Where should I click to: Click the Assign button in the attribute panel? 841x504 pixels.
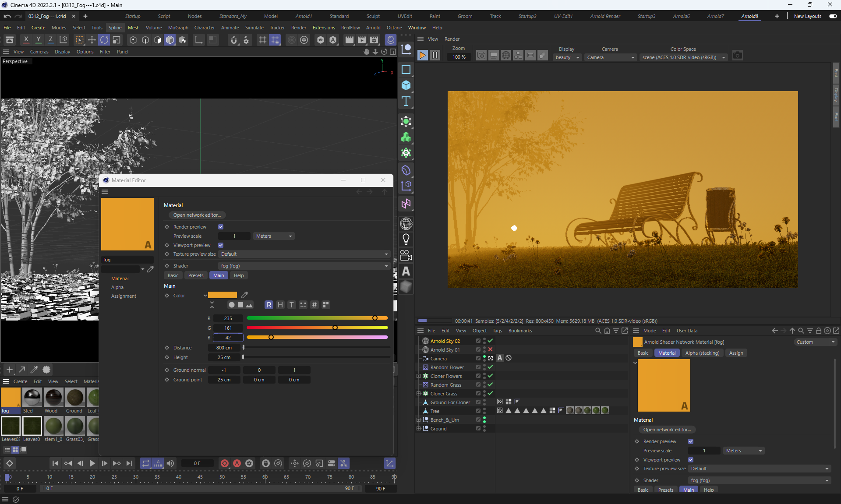point(735,353)
